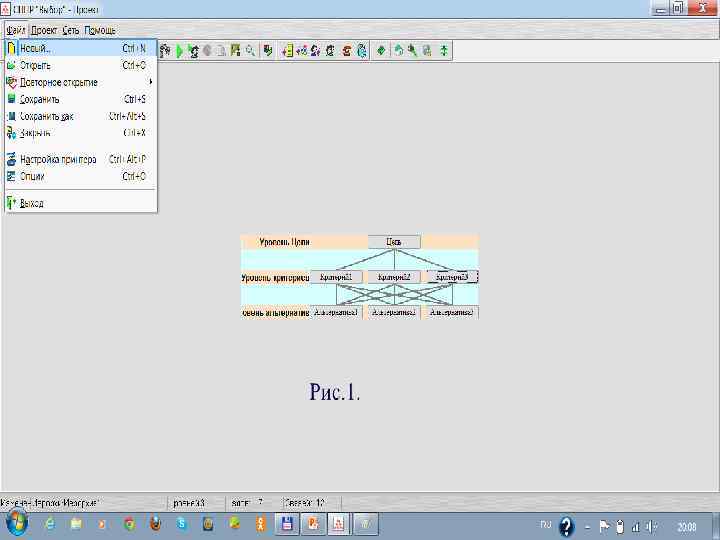Click the Связей: 12 status bar entry
The image size is (720, 540).
pyautogui.click(x=304, y=503)
